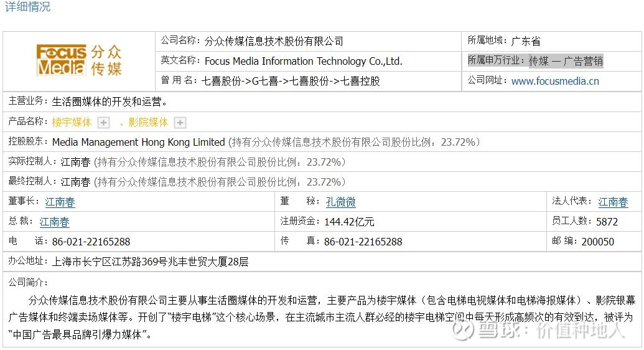Click the company name 分众传媒信息技术股份有限公司
This screenshot has height=350, width=644.
click(x=274, y=41)
